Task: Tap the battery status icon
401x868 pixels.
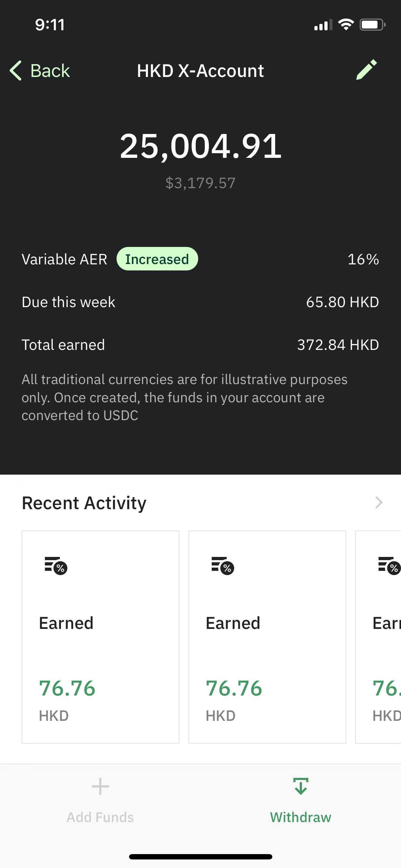Action: tap(372, 25)
